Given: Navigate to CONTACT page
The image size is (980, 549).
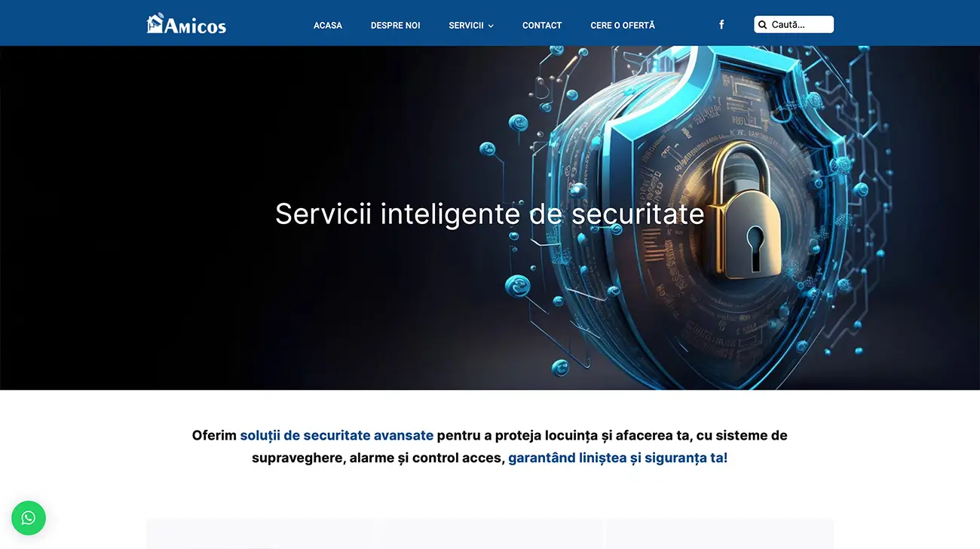Looking at the screenshot, I should (x=542, y=26).
